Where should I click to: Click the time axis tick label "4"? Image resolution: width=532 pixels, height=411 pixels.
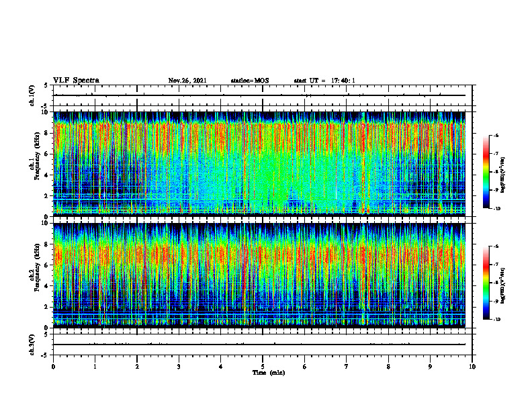(x=221, y=367)
